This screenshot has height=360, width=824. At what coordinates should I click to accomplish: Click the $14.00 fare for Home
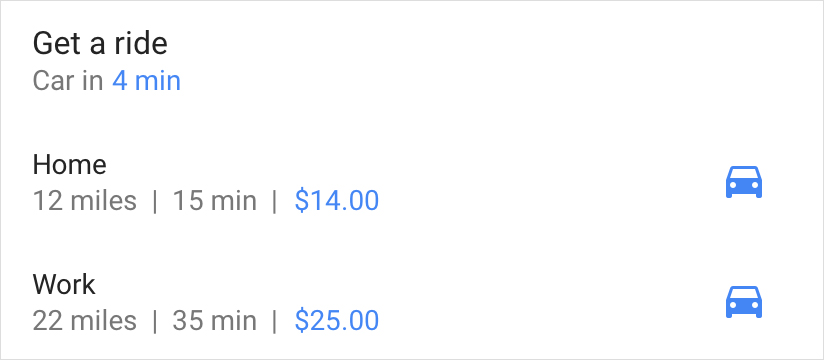coord(337,201)
